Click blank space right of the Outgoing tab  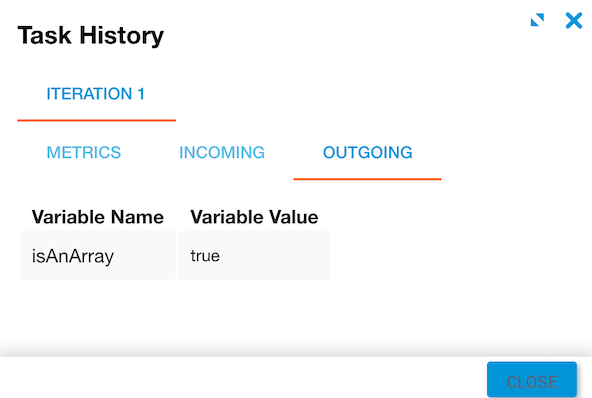(x=513, y=153)
